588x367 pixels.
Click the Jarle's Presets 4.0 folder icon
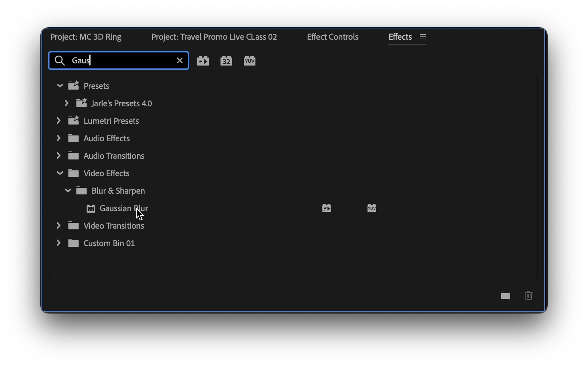82,103
